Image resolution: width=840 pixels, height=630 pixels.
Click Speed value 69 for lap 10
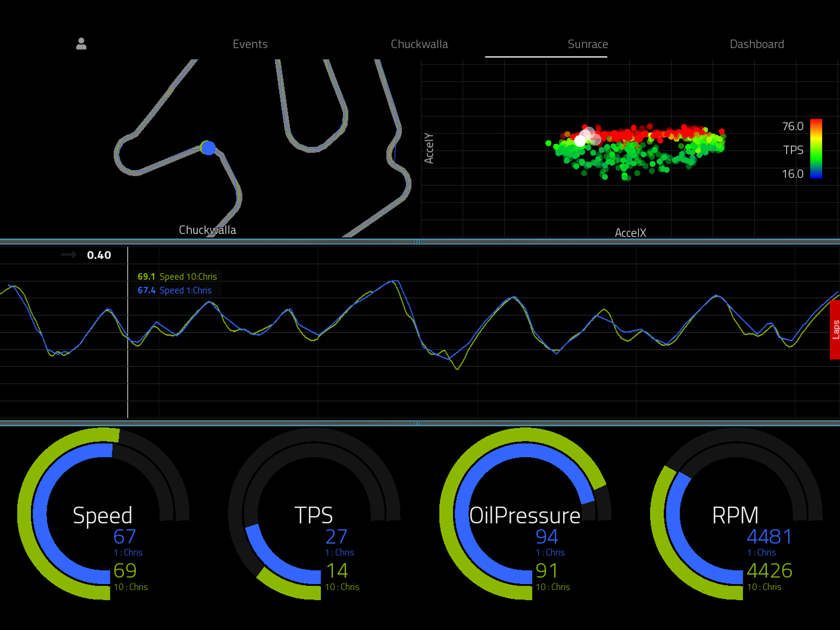point(125,570)
